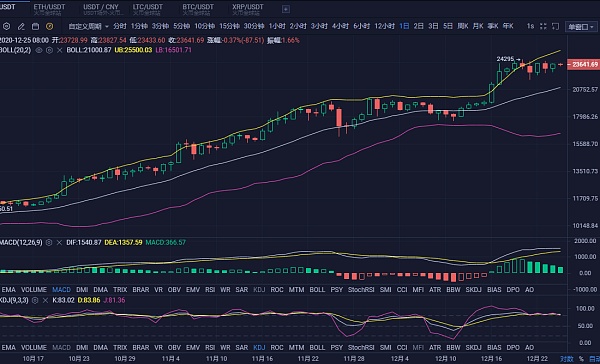Toggle BOLL indicator visibility eye
This screenshot has width=600, height=364.
[39, 50]
